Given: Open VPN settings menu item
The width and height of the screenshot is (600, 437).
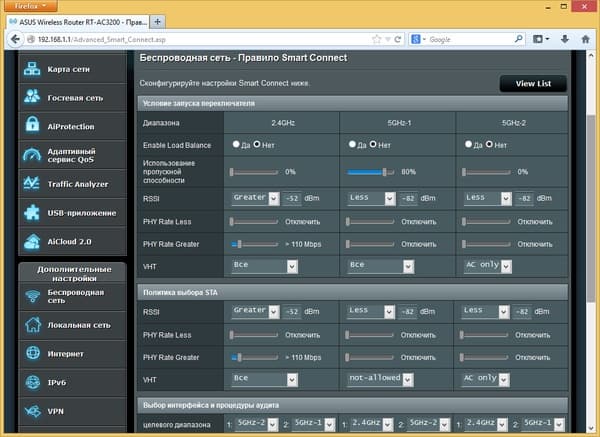Looking at the screenshot, I should coord(72,411).
